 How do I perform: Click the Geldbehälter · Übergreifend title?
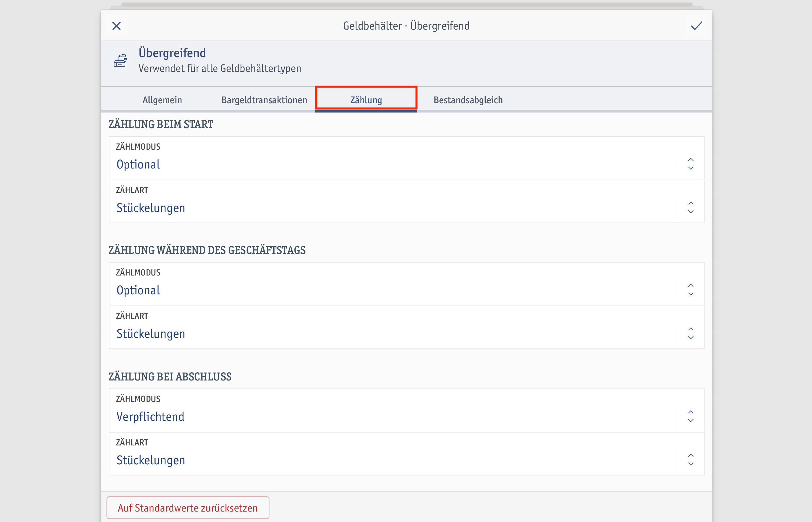(x=406, y=26)
